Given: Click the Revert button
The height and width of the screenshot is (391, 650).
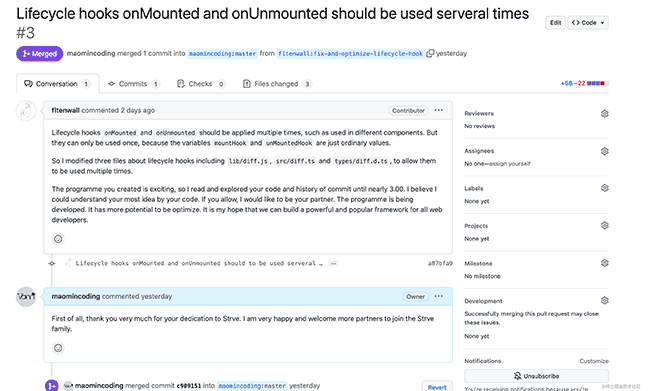Looking at the screenshot, I should tap(437, 387).
